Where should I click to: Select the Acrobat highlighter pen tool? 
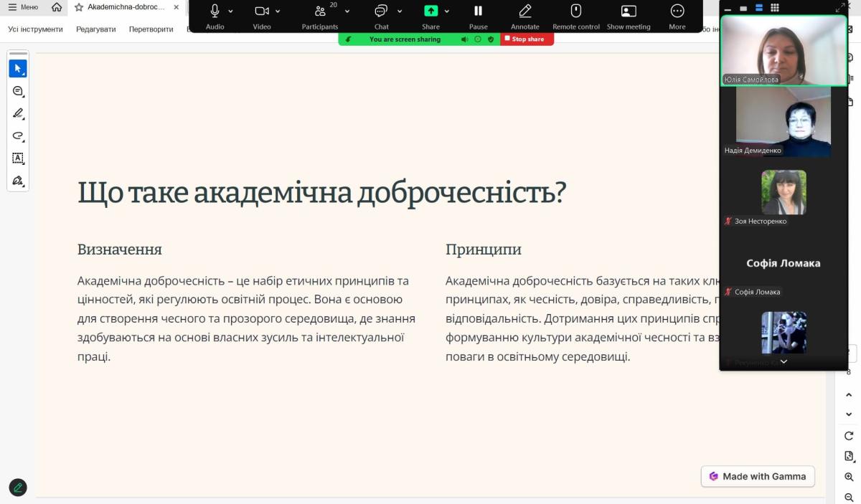pos(18,113)
